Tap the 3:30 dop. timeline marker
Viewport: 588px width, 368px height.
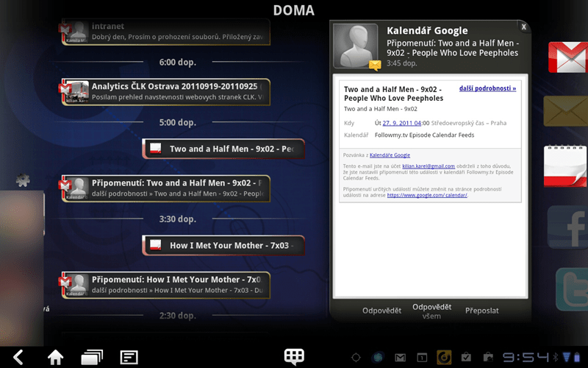(177, 219)
